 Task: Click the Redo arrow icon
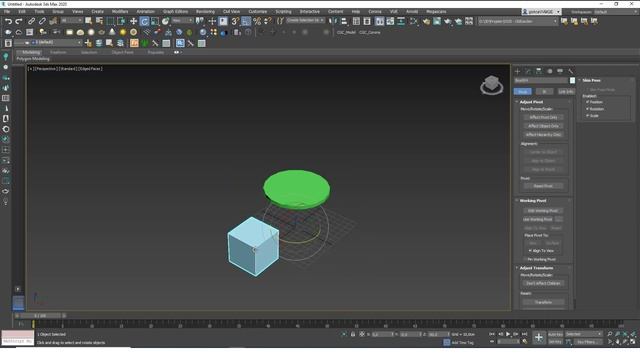[x=19, y=21]
